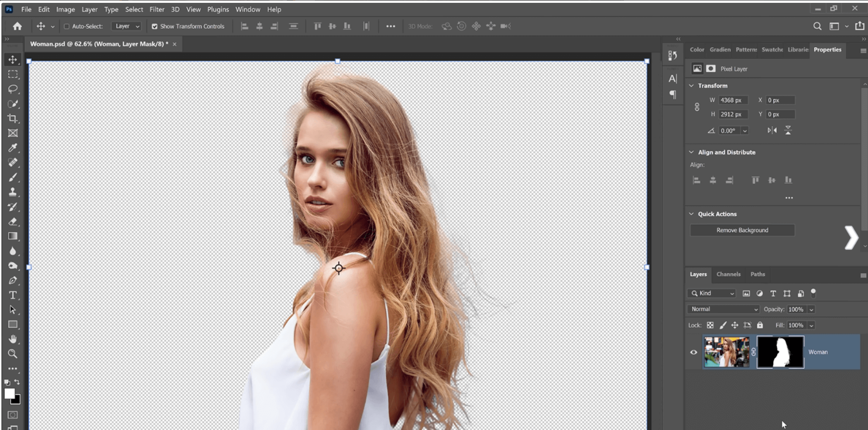Switch to the Channels tab

tap(728, 274)
